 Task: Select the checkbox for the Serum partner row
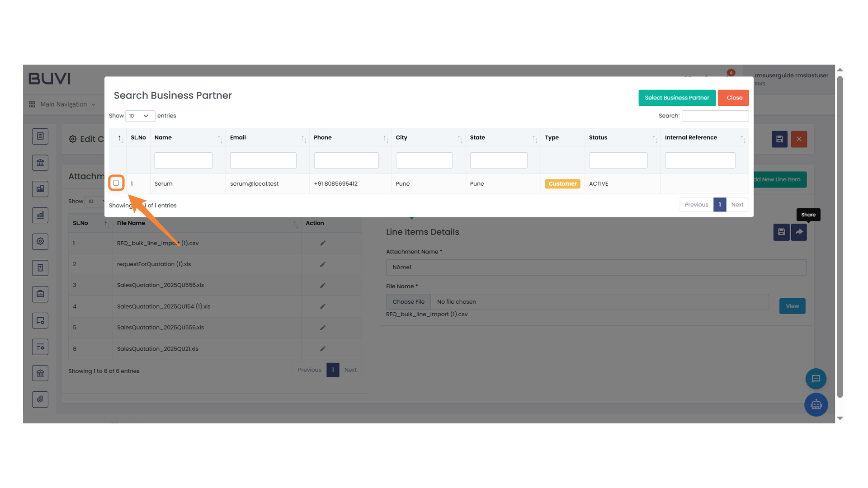(116, 183)
